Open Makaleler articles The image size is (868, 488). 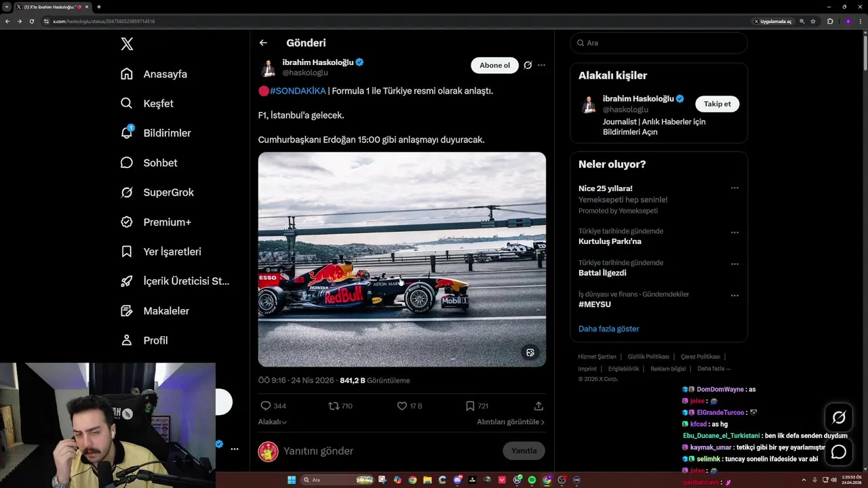tap(155, 310)
